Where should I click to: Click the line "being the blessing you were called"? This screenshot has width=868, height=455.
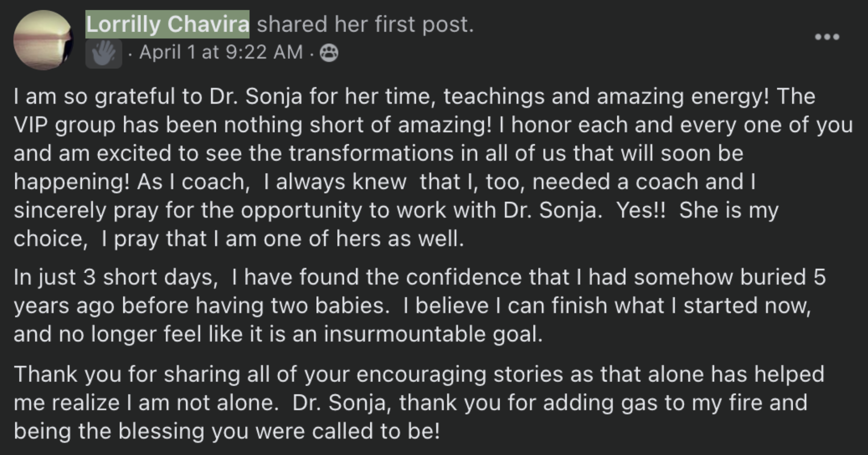pyautogui.click(x=227, y=431)
